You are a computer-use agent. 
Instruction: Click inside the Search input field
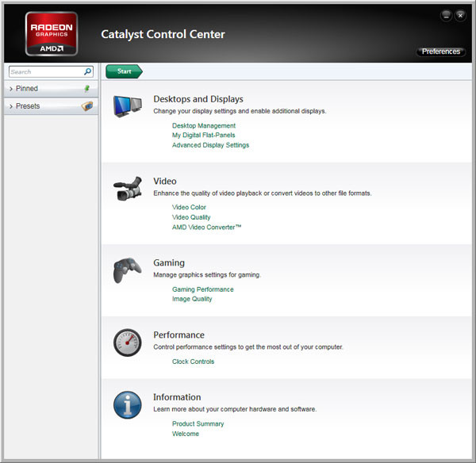pyautogui.click(x=44, y=71)
